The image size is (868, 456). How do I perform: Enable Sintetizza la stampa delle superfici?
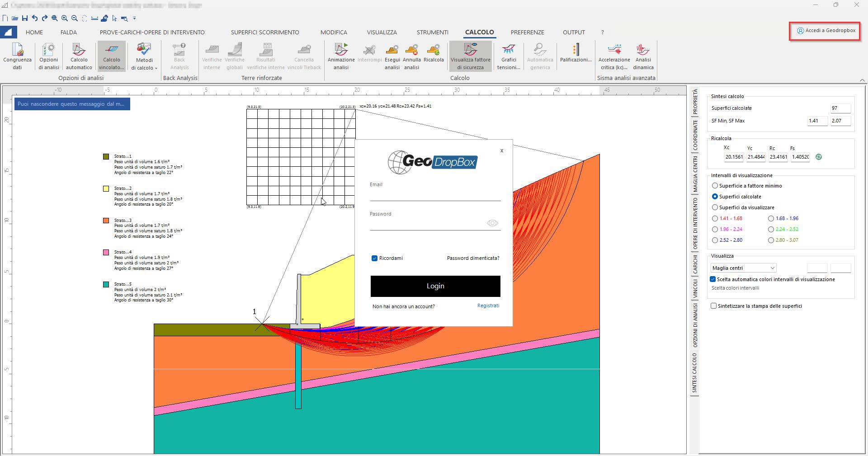pos(714,306)
